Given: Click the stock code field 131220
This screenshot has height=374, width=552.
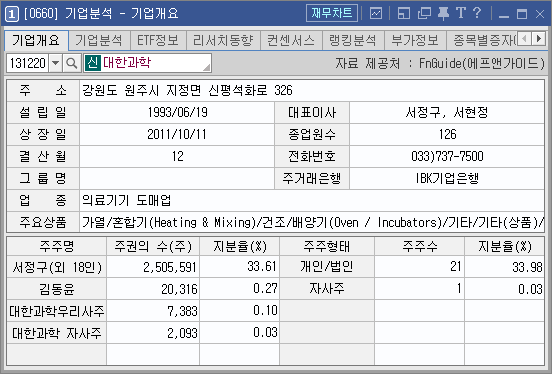Looking at the screenshot, I should click(x=28, y=63).
